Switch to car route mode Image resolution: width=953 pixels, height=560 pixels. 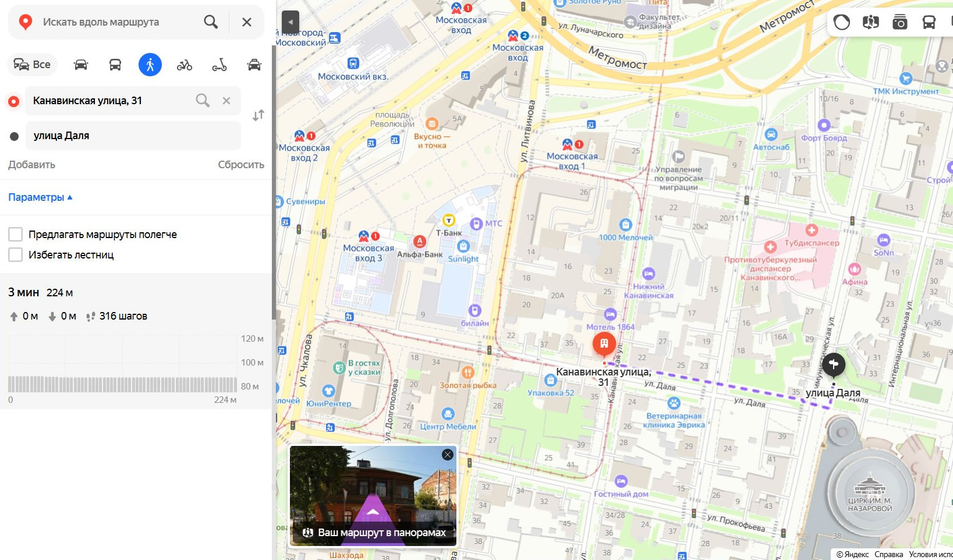(x=80, y=65)
